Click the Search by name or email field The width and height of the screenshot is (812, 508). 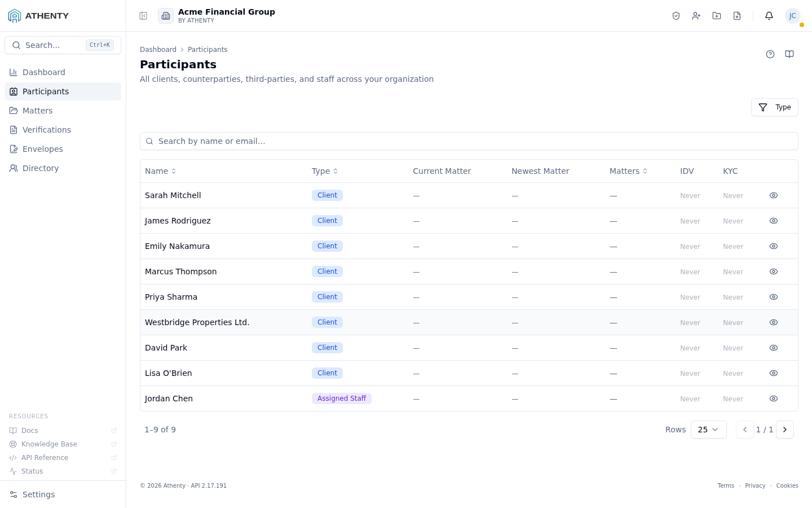click(x=469, y=141)
